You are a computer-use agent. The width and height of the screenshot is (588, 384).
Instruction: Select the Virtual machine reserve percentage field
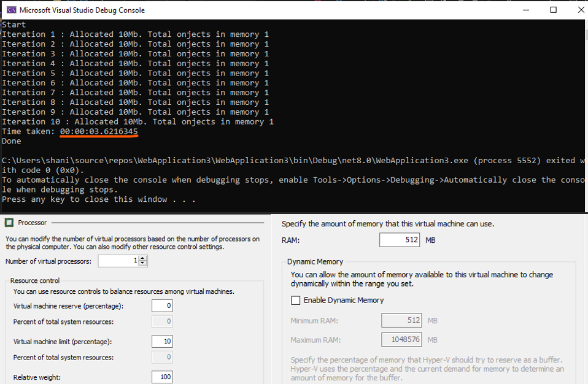[162, 305]
